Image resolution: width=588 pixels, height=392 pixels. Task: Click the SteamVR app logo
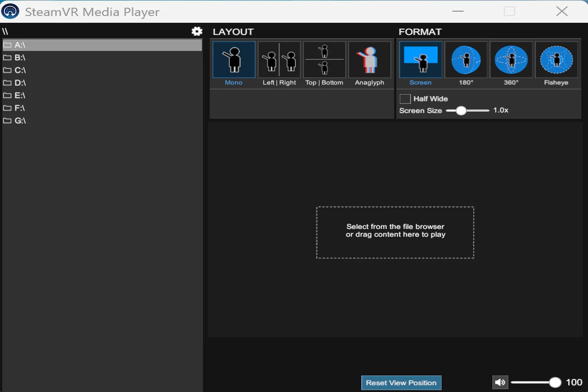tap(10, 11)
